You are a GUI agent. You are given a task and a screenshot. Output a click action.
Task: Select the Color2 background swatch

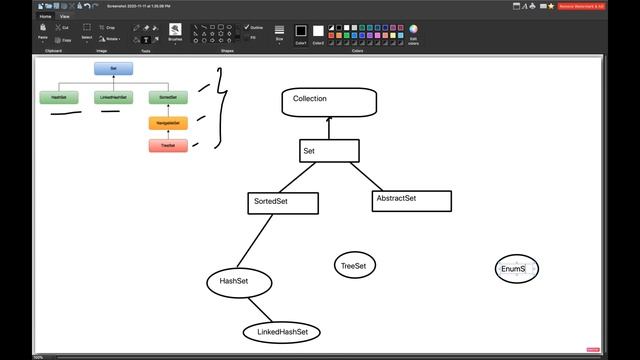pos(318,31)
